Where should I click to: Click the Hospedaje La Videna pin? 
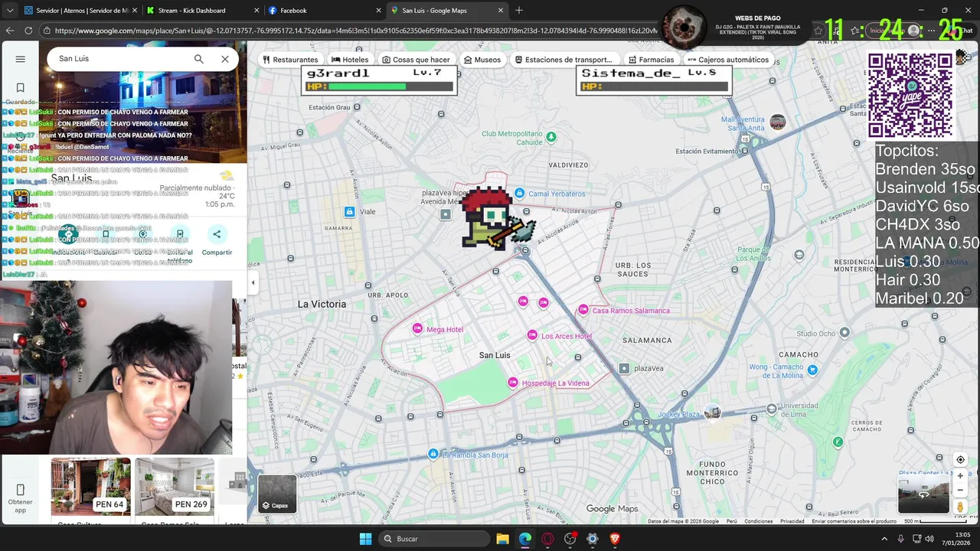[513, 383]
